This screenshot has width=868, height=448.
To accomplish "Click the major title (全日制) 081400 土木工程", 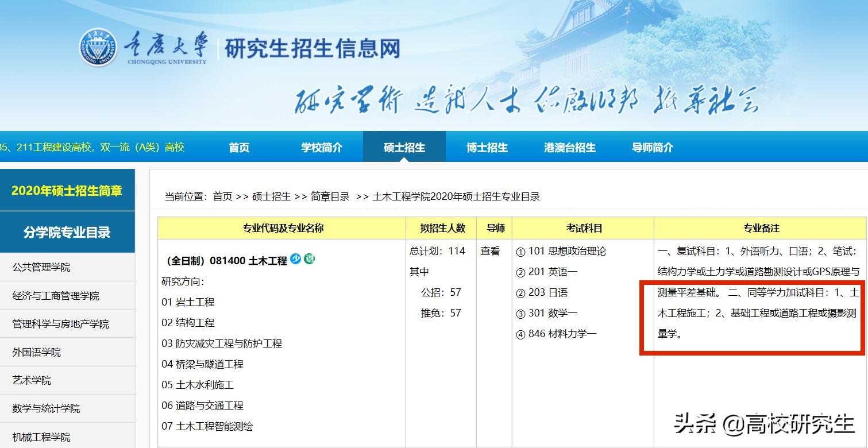I will pos(226,260).
